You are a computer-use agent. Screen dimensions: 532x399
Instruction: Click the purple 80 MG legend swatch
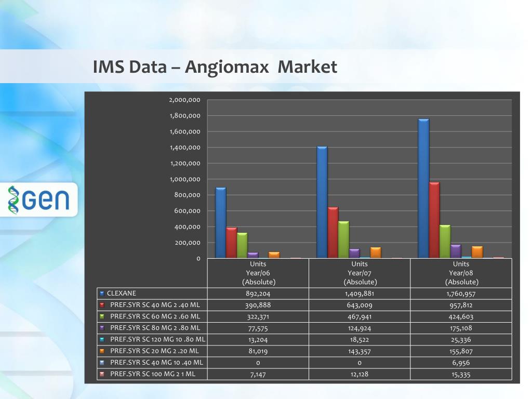point(102,328)
